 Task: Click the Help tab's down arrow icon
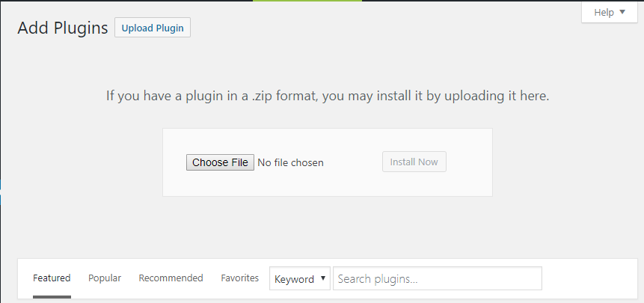622,12
